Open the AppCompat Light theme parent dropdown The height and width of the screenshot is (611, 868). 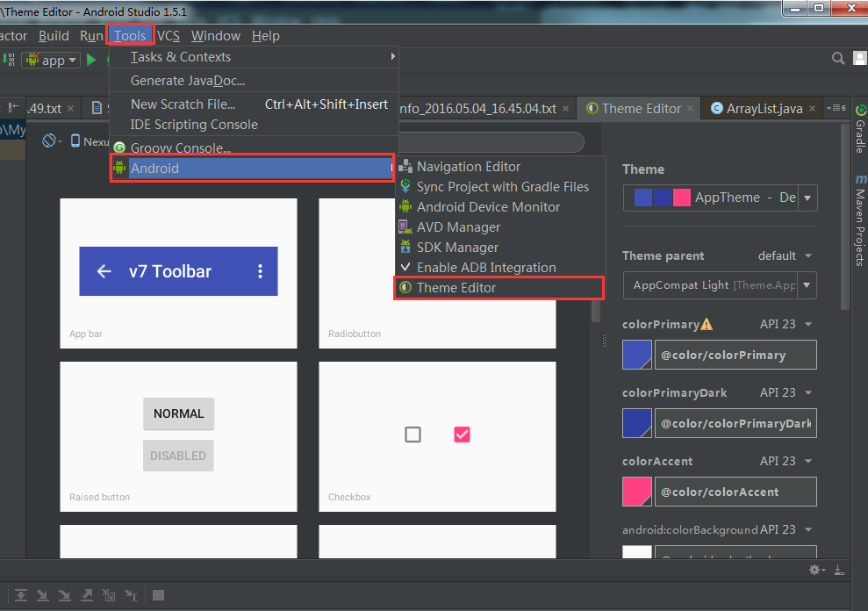[807, 285]
